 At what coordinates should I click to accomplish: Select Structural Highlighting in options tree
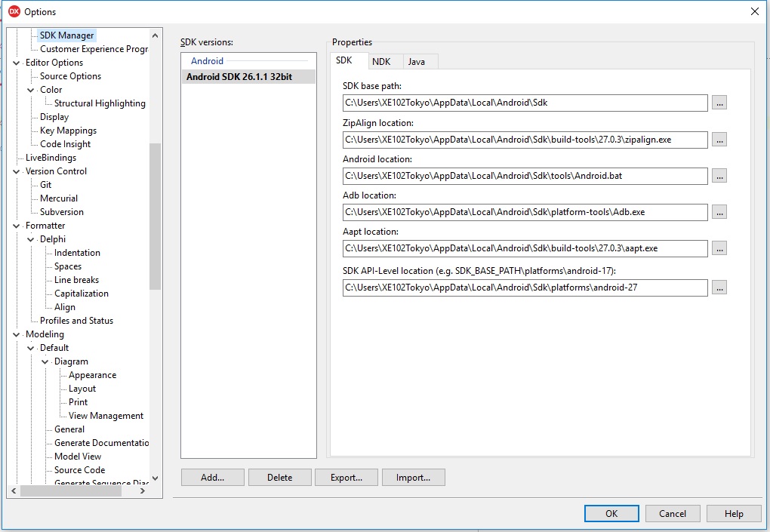pos(100,103)
